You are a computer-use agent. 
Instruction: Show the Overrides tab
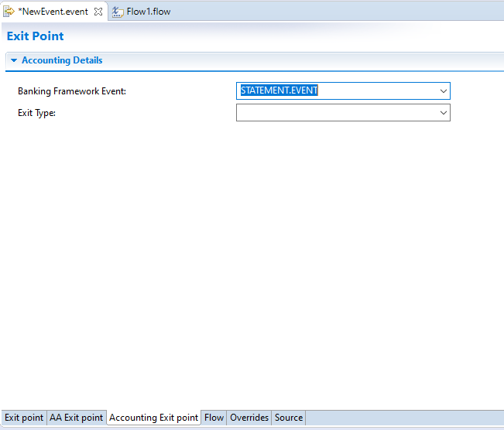pyautogui.click(x=249, y=418)
